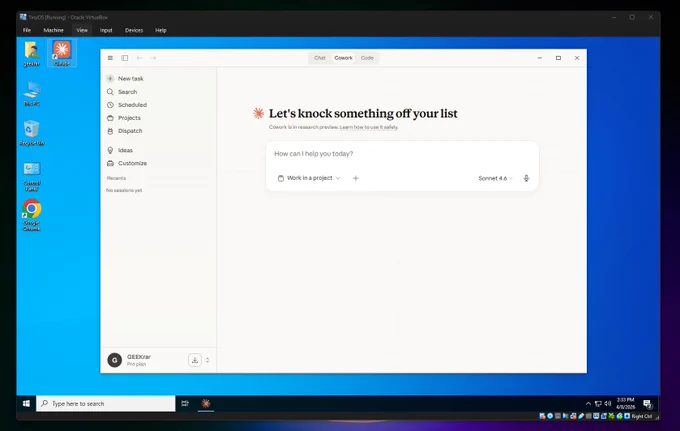
Task: Expand the 'Work in a project' dropdown
Action: pyautogui.click(x=309, y=178)
